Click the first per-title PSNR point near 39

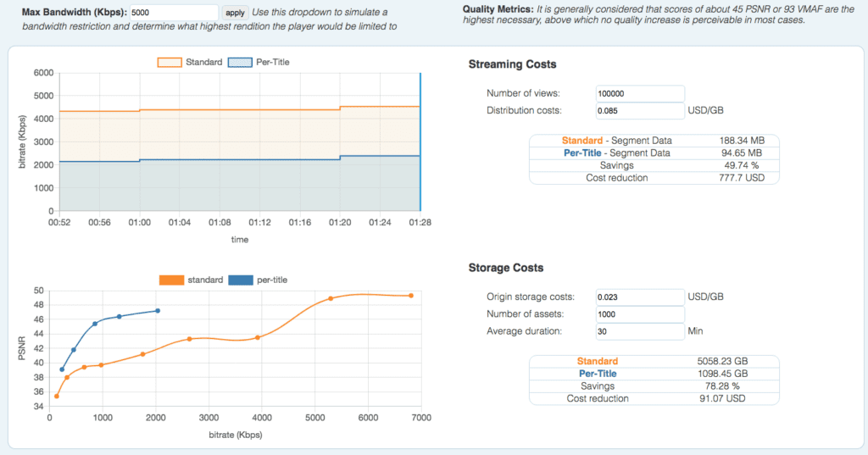click(62, 369)
